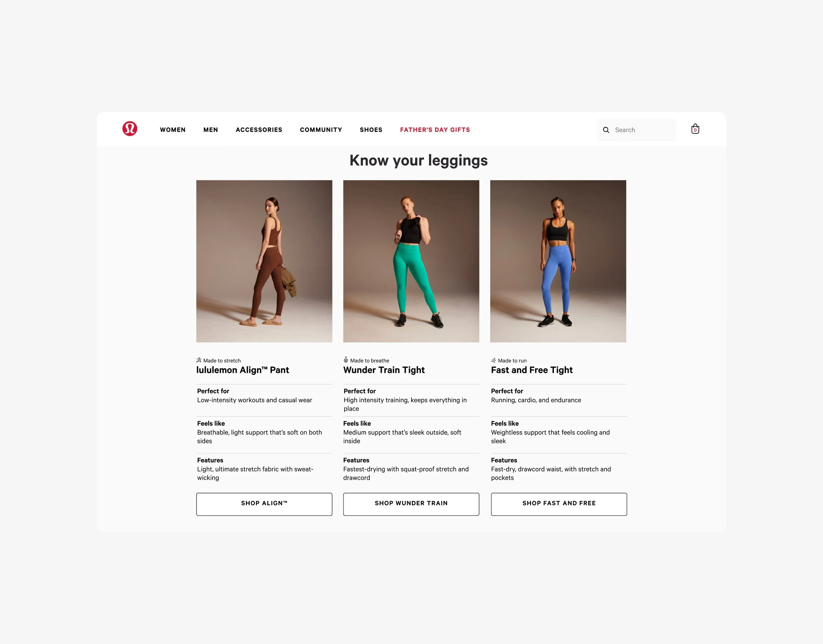Image resolution: width=823 pixels, height=644 pixels.
Task: Open the Shoes menu
Action: [x=371, y=130]
